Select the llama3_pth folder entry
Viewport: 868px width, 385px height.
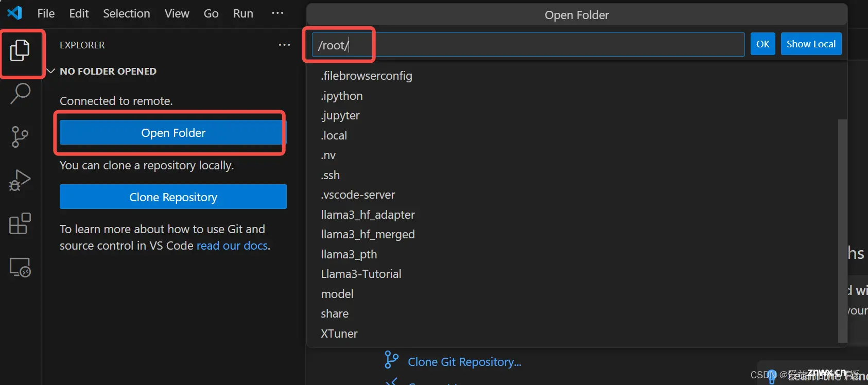point(572,254)
